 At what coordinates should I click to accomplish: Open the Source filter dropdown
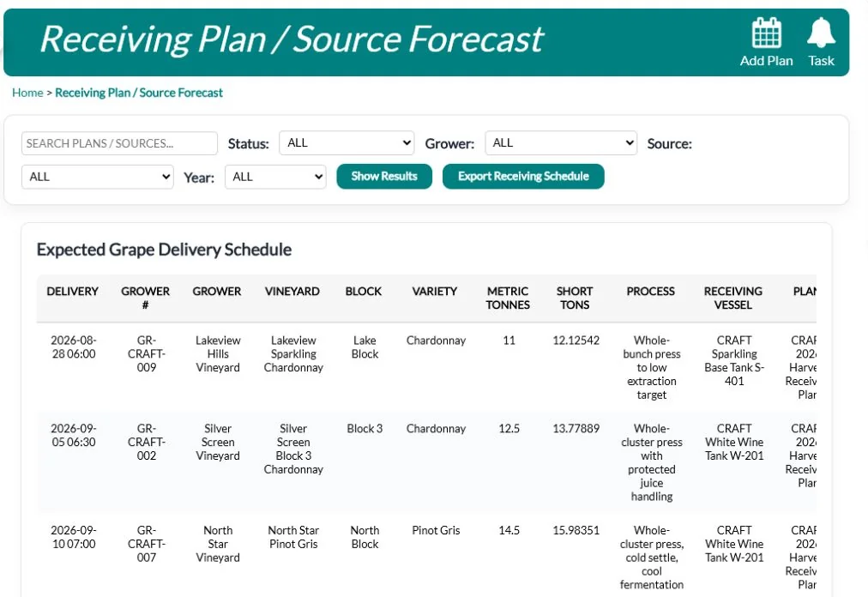click(x=98, y=177)
